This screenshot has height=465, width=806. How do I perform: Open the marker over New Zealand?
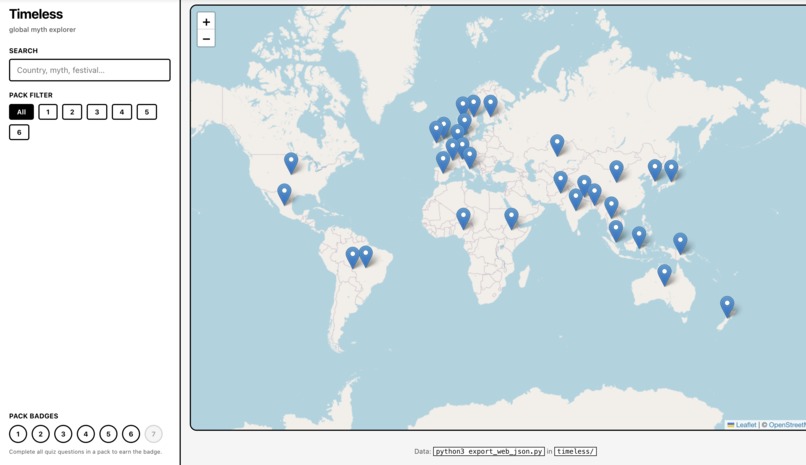pyautogui.click(x=727, y=307)
